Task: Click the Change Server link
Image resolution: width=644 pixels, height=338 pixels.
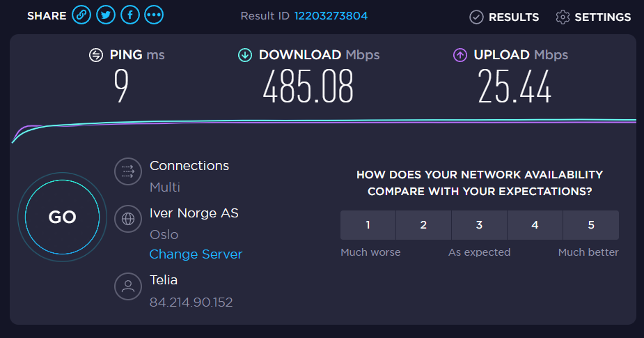Action: pos(196,254)
